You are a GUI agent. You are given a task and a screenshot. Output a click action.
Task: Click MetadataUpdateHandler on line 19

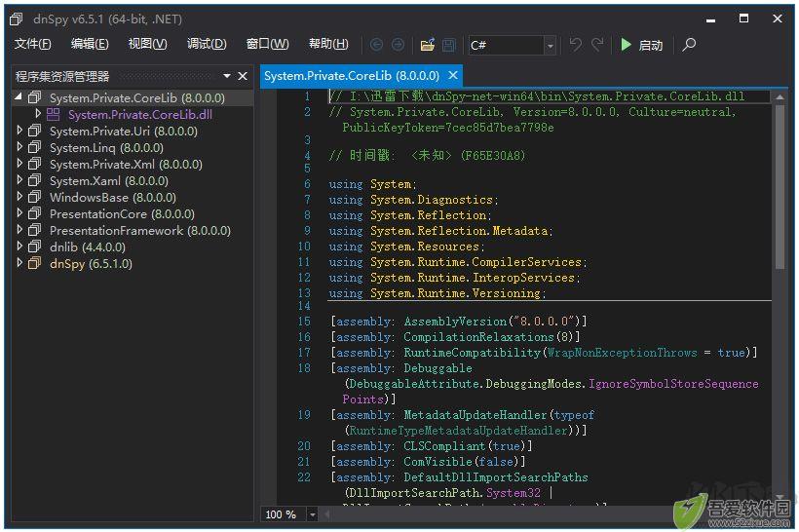[x=476, y=415]
